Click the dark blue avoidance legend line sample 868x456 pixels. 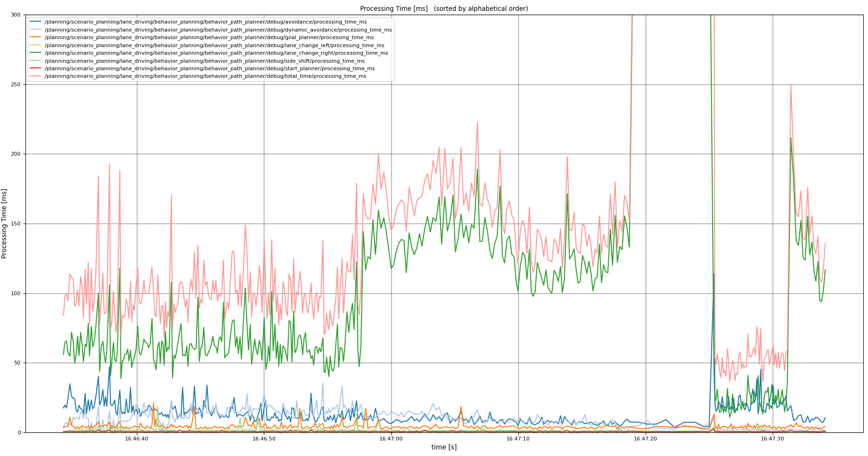pos(36,22)
